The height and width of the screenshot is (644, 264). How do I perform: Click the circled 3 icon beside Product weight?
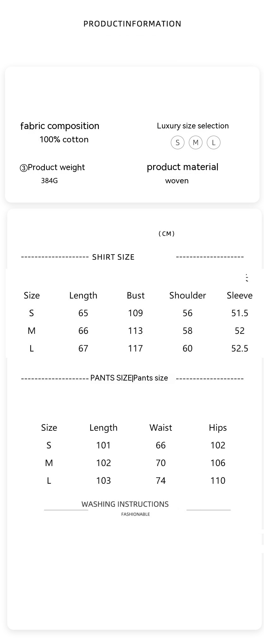[24, 168]
